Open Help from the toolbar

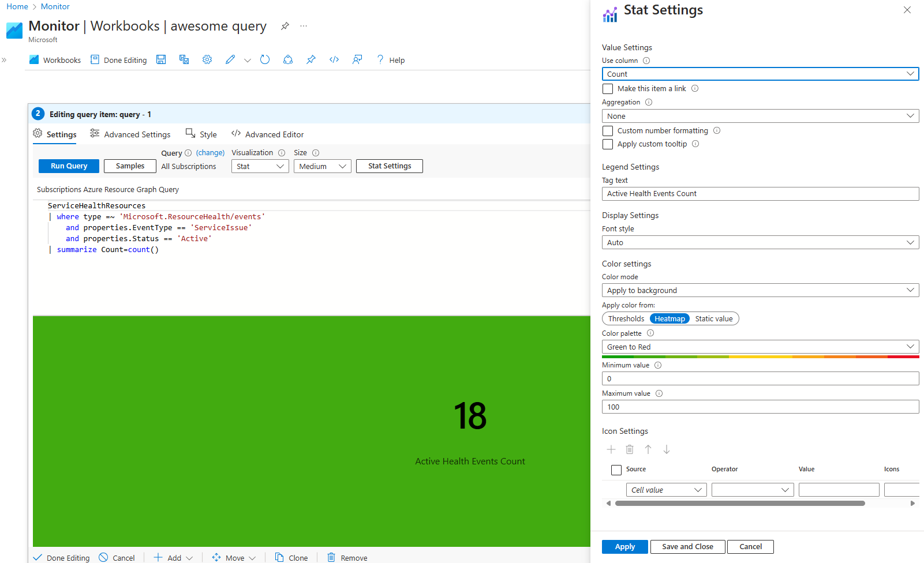tap(391, 60)
